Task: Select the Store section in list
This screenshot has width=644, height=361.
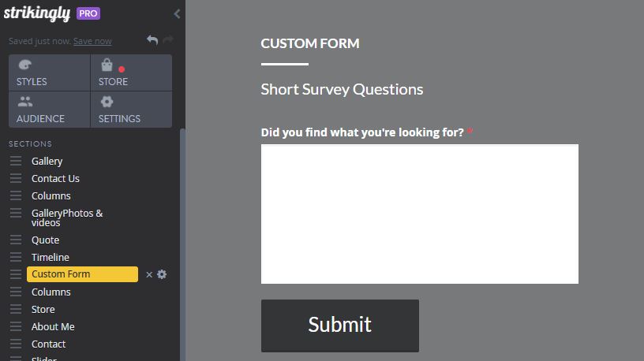Action: [x=43, y=309]
